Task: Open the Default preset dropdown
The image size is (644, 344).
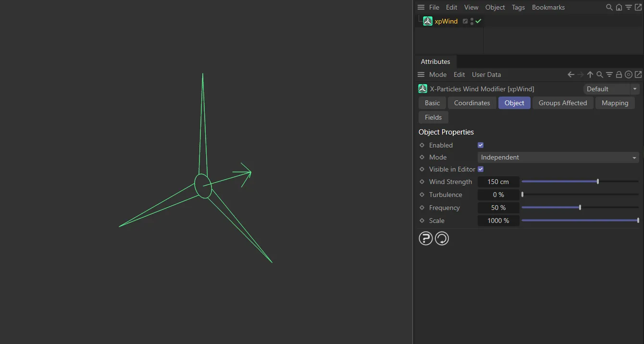Action: click(611, 88)
